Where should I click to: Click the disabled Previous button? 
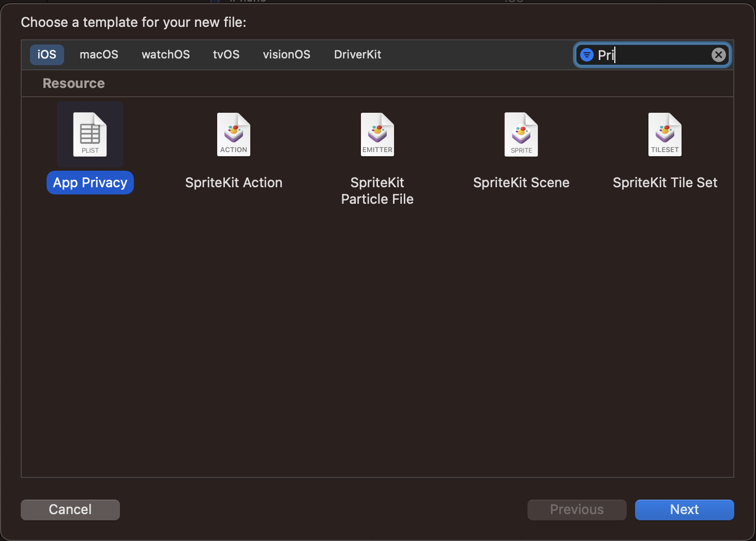point(577,510)
